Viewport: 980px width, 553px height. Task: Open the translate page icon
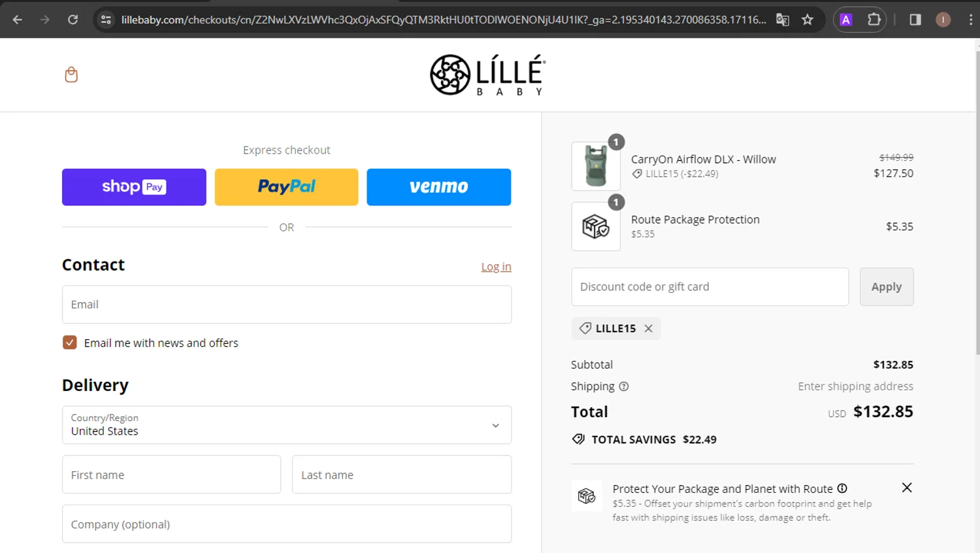pyautogui.click(x=782, y=20)
